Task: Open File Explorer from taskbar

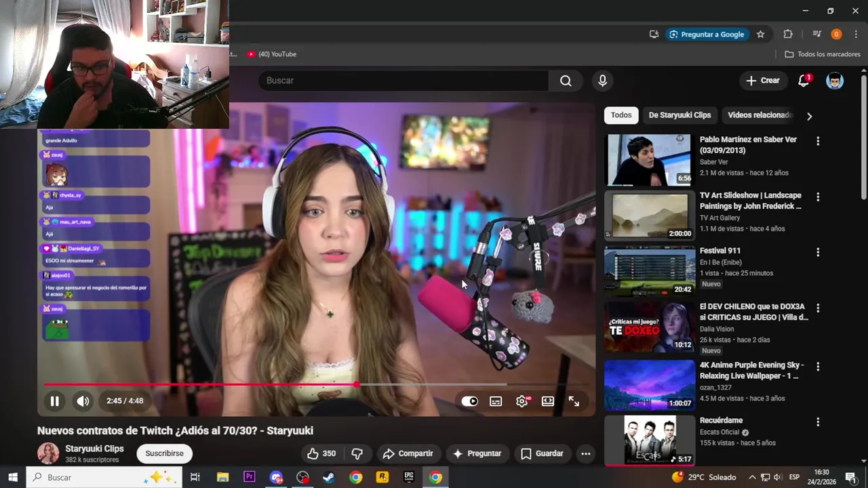Action: (x=222, y=477)
